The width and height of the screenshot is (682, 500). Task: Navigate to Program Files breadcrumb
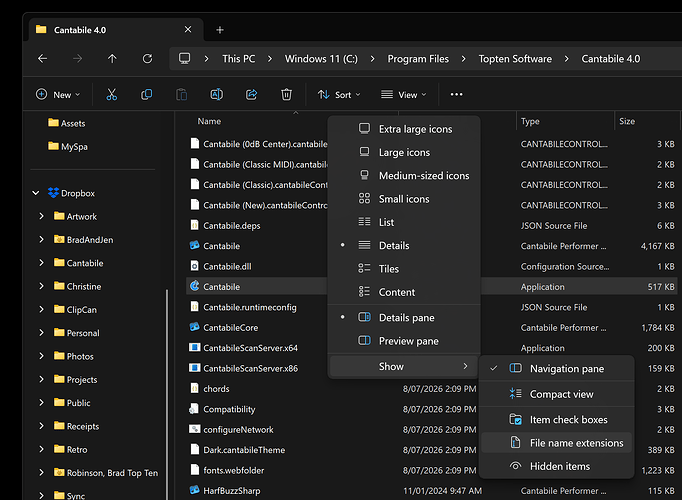tap(418, 59)
